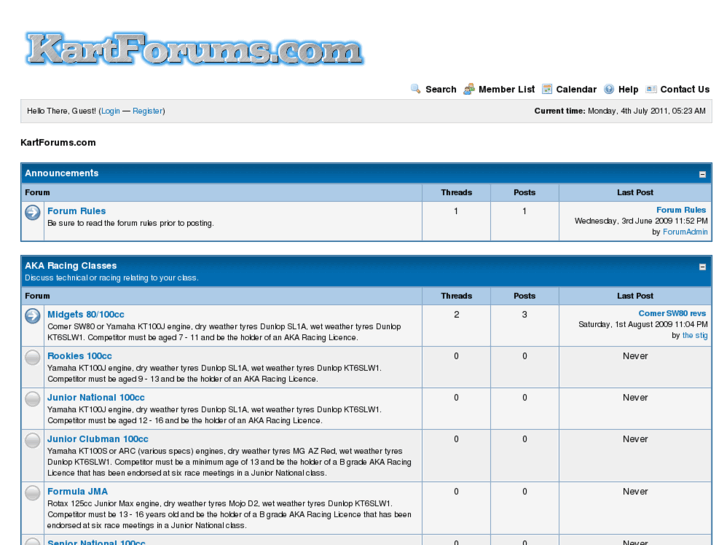Open the Junior Clubman 100cc forum

point(98,439)
